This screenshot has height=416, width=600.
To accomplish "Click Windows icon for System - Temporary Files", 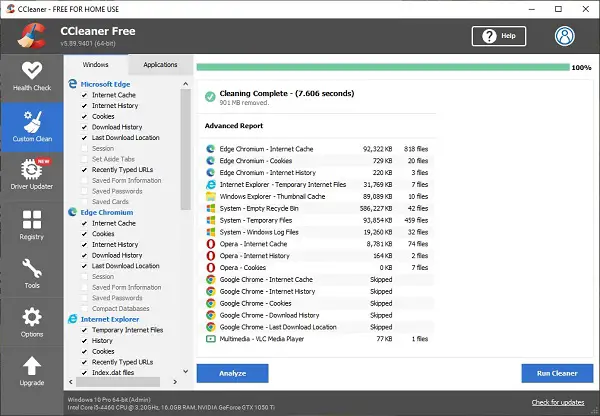I will (210, 220).
